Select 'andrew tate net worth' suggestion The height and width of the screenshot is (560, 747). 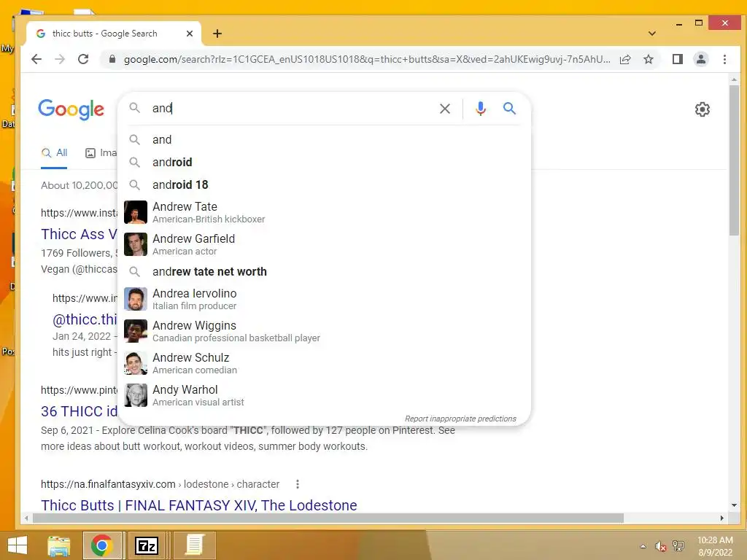(324, 271)
